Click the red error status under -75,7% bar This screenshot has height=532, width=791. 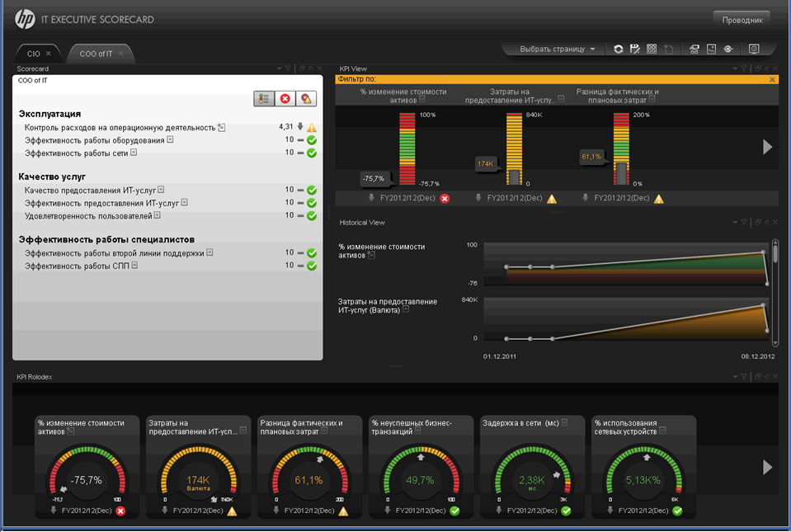click(445, 199)
